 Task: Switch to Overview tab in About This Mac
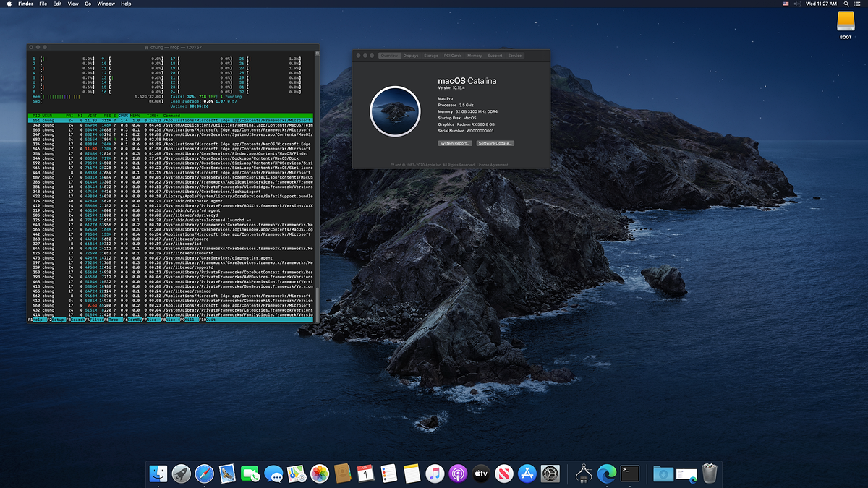[389, 56]
